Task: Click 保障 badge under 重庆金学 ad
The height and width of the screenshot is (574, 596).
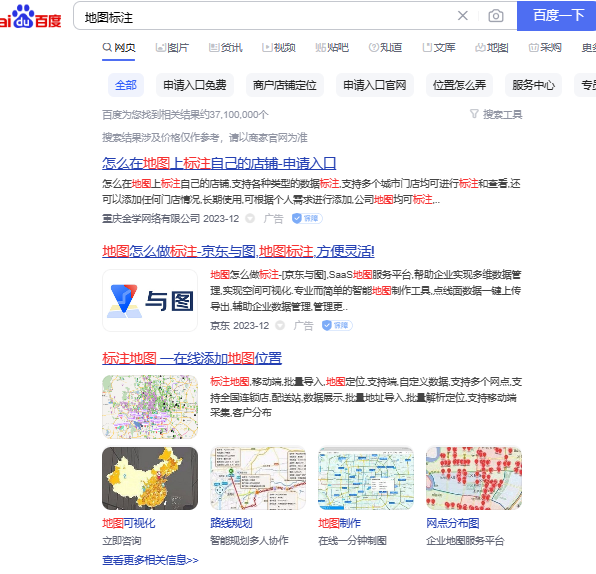Action: pos(307,218)
